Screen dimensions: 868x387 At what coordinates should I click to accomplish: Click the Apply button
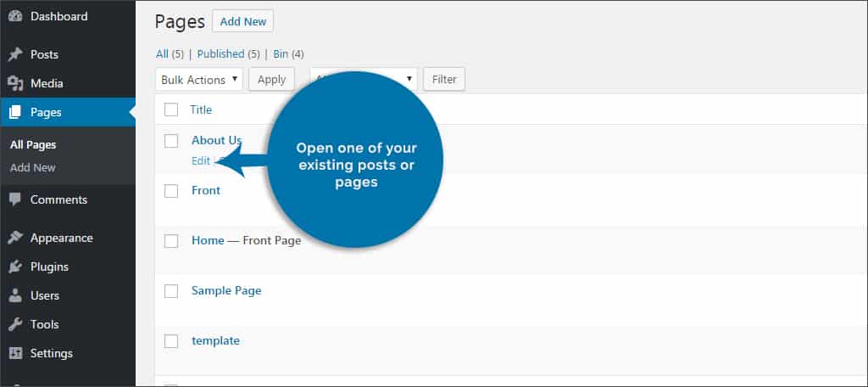pos(271,79)
